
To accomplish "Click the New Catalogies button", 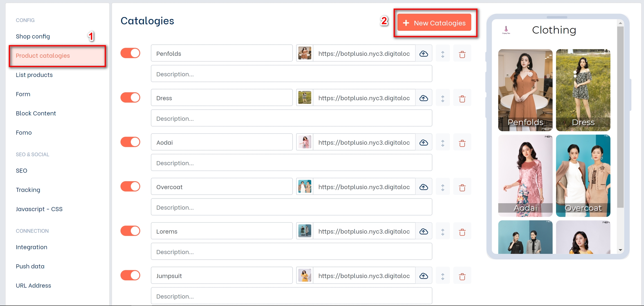I will point(434,23).
